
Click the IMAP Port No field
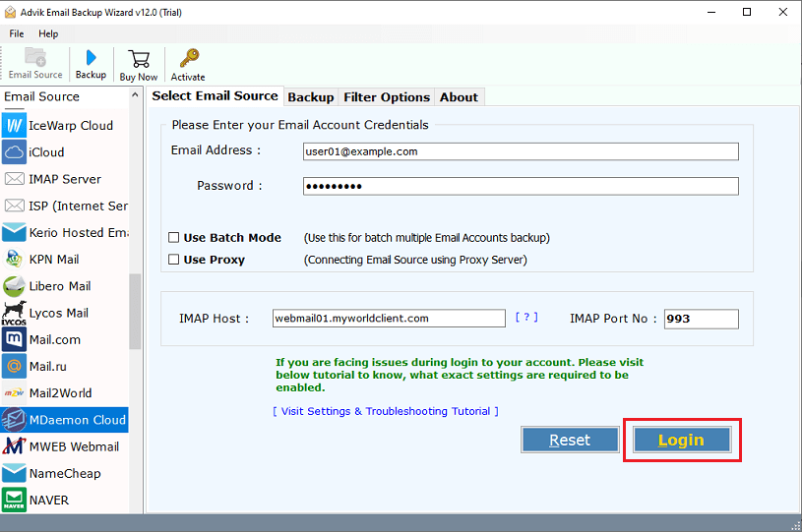coord(702,319)
